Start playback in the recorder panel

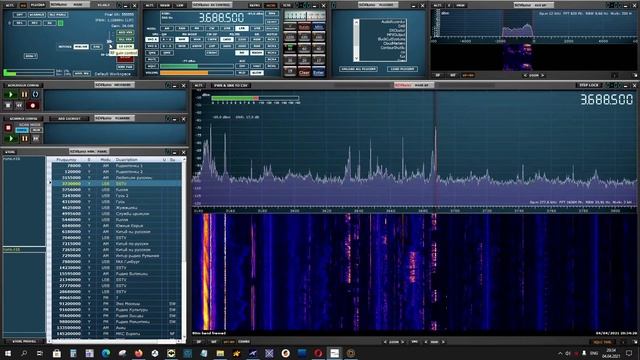click(x=11, y=95)
